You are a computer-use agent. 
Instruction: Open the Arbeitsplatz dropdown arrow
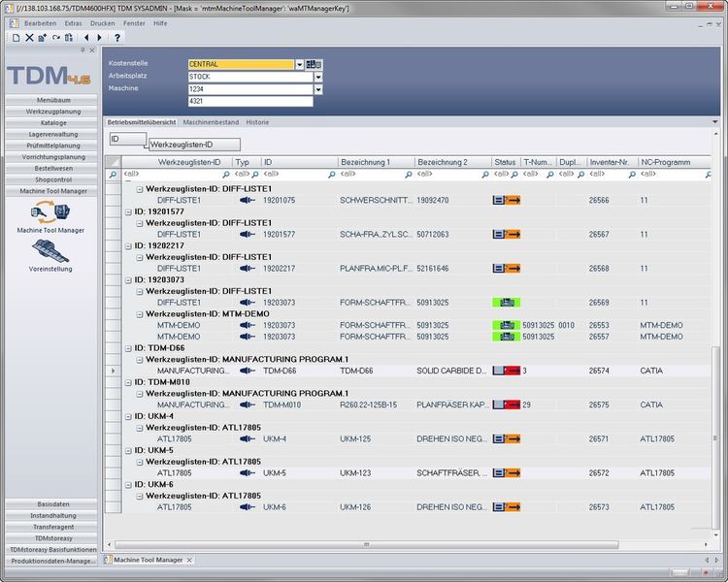[318, 77]
